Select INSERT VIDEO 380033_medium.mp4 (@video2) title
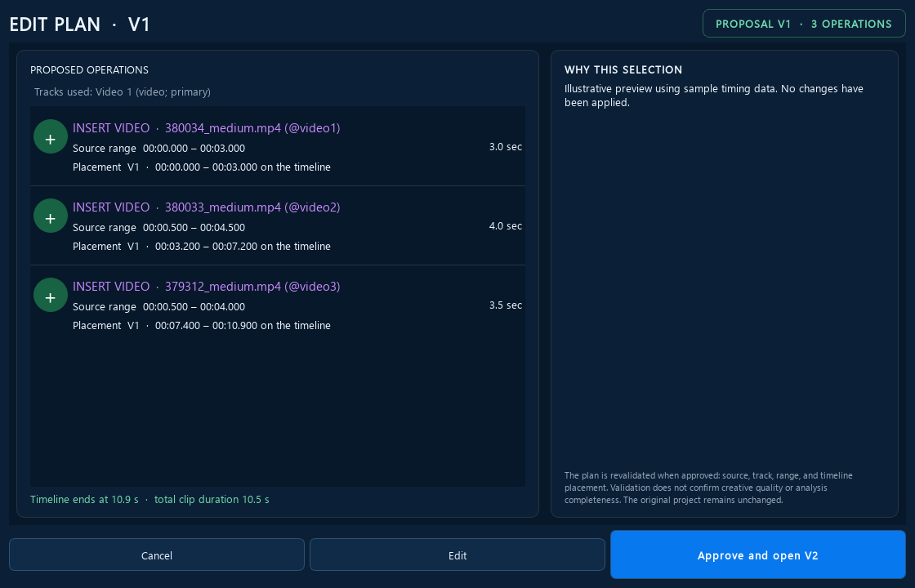The width and height of the screenshot is (915, 588). pyautogui.click(x=207, y=207)
